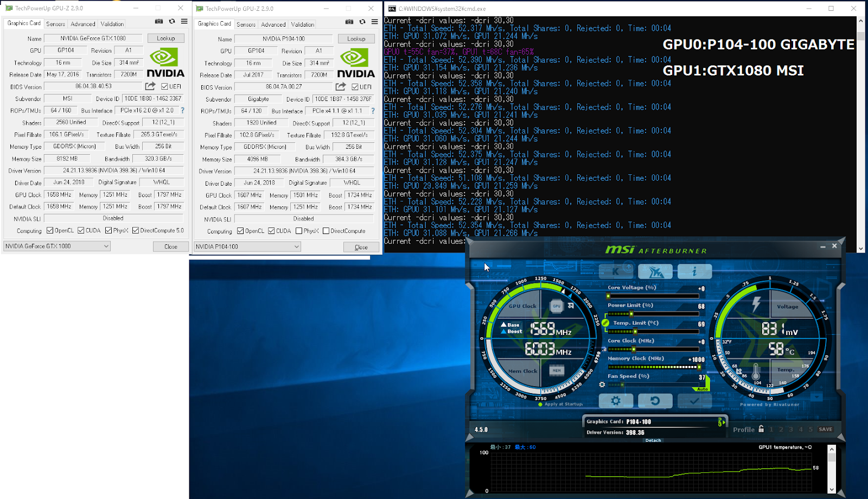
Task: Reset settings using Afterburner's circular arrow icon
Action: pyautogui.click(x=655, y=401)
